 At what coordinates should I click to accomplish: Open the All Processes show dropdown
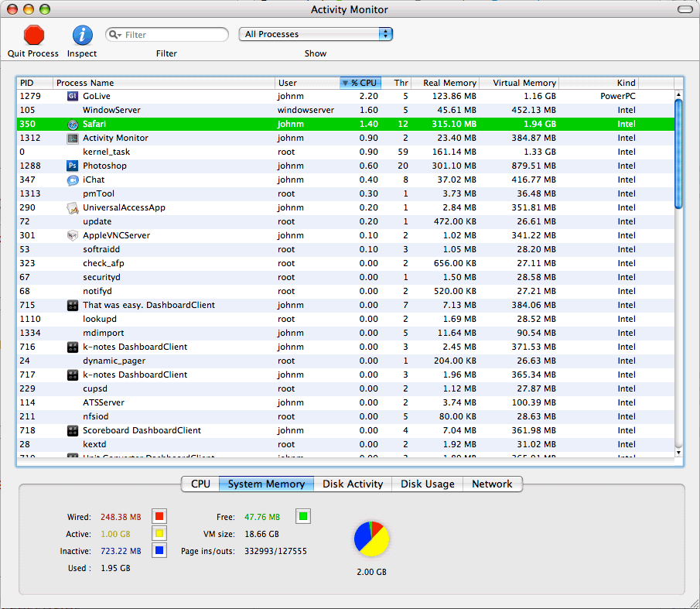click(316, 34)
